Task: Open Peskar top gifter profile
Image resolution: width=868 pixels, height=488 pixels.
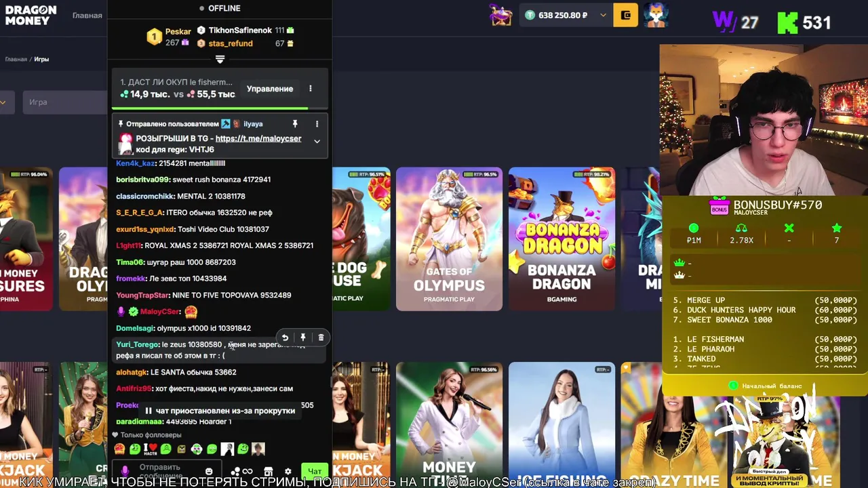Action: (x=178, y=31)
